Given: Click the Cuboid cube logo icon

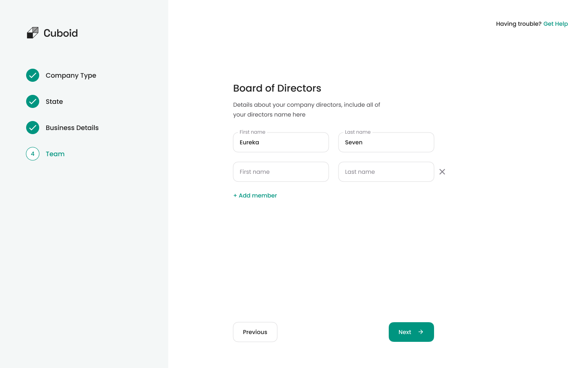Looking at the screenshot, I should point(33,33).
